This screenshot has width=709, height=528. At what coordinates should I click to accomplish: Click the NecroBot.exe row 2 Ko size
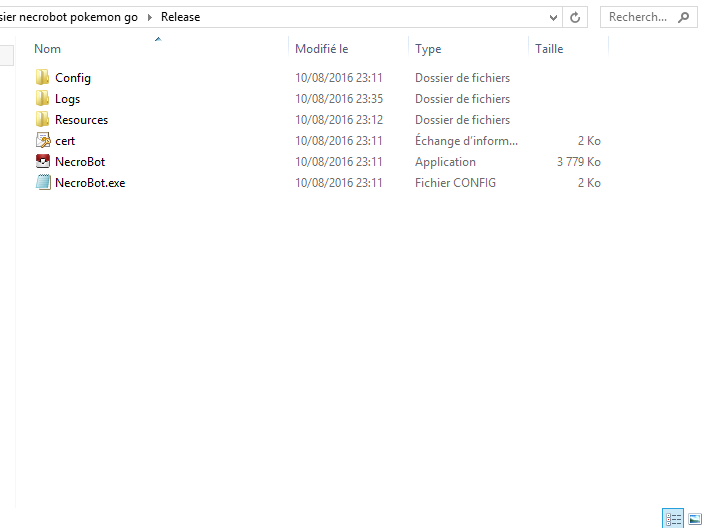click(x=589, y=183)
